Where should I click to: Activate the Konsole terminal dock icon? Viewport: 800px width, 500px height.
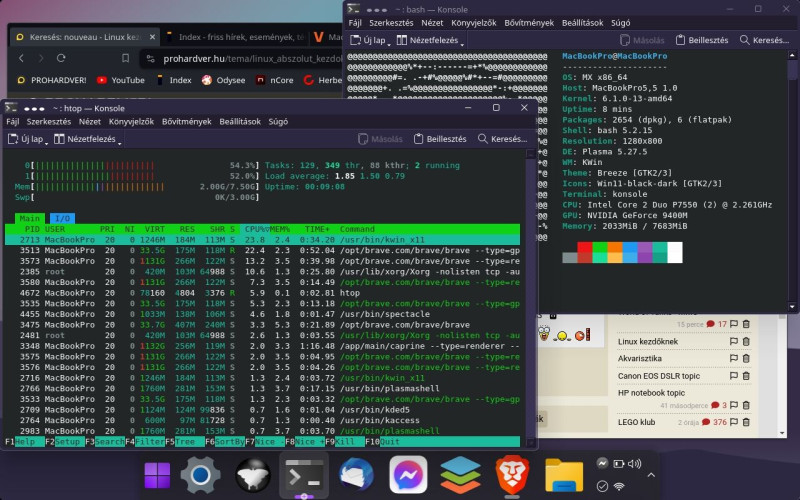(304, 475)
